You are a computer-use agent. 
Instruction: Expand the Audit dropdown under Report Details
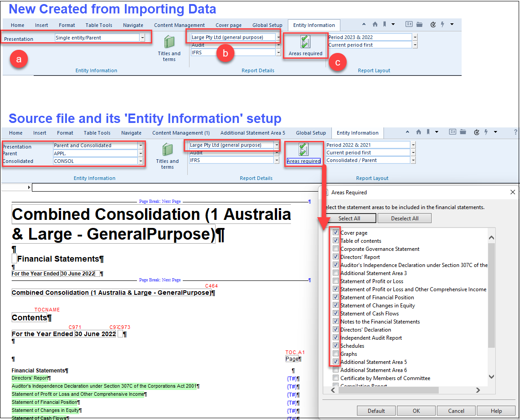tap(278, 45)
